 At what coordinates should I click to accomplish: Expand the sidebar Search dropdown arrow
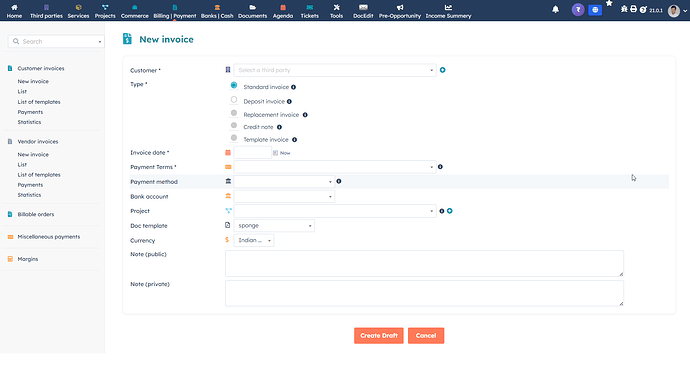point(100,42)
